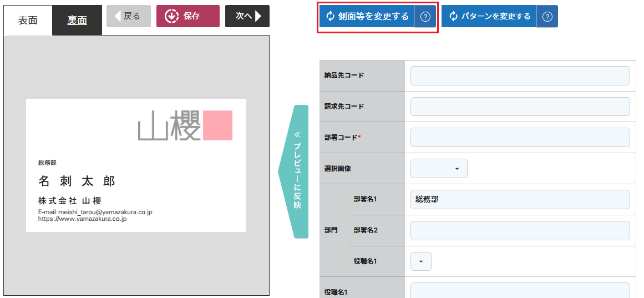Edit the 部署名1 field containing 総務部

[520, 199]
